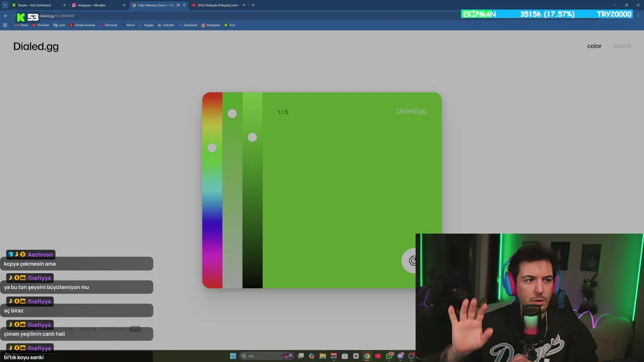Open a new browser tab

(253, 5)
